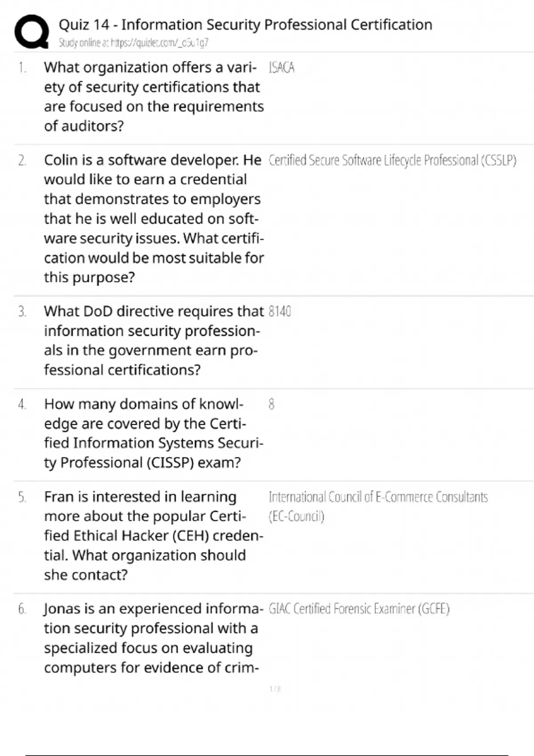
Task: Select the ISACA answer text
Action: (x=281, y=68)
